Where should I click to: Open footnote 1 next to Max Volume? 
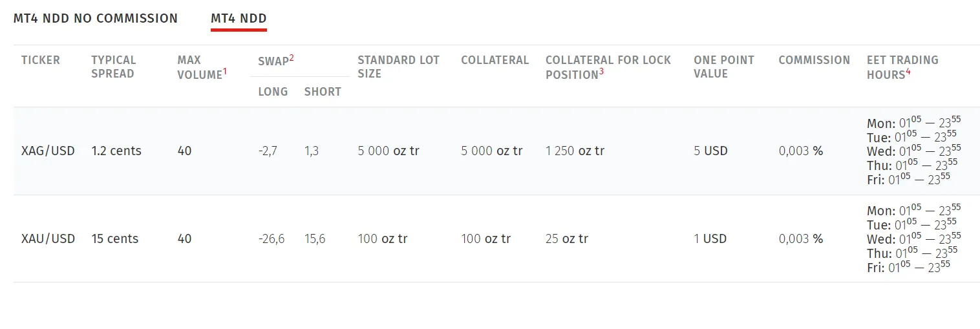[225, 72]
